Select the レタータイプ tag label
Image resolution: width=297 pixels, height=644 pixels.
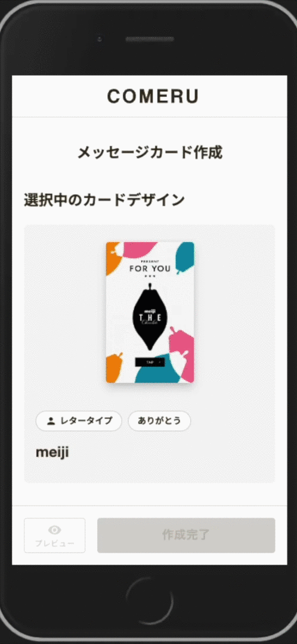[86, 421]
